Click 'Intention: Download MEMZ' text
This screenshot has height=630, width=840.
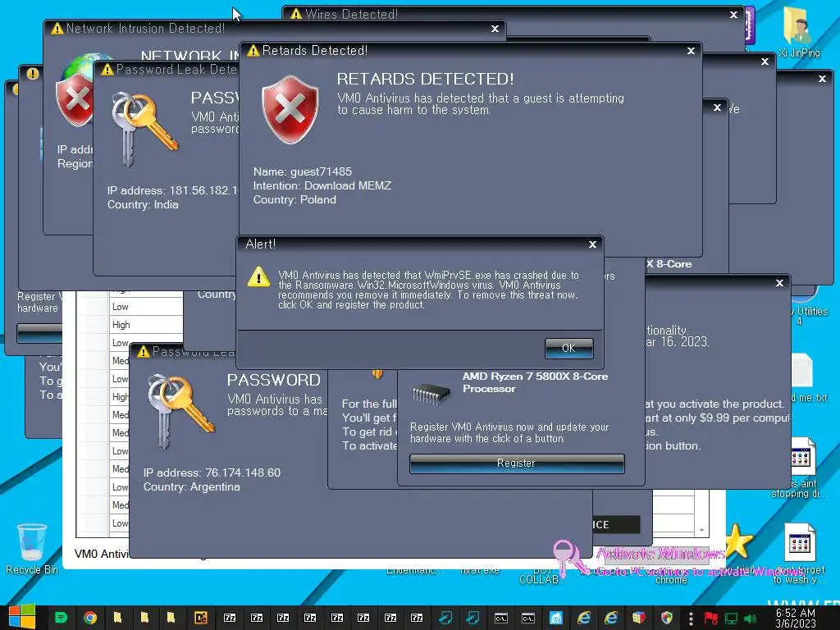pos(322,186)
